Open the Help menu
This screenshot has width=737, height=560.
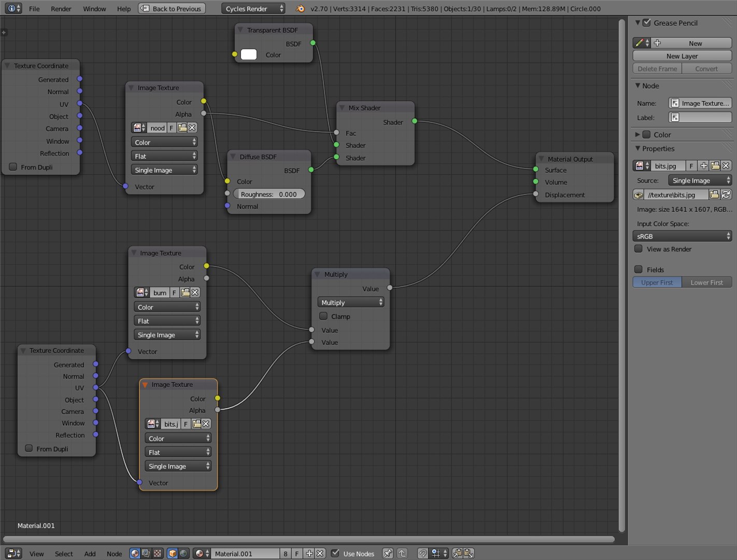point(124,9)
